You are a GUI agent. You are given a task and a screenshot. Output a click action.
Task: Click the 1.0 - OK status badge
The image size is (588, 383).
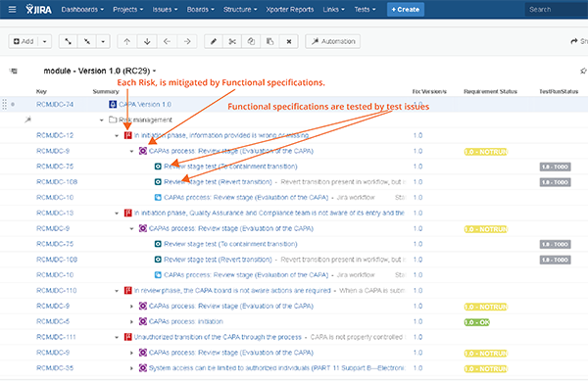476,322
